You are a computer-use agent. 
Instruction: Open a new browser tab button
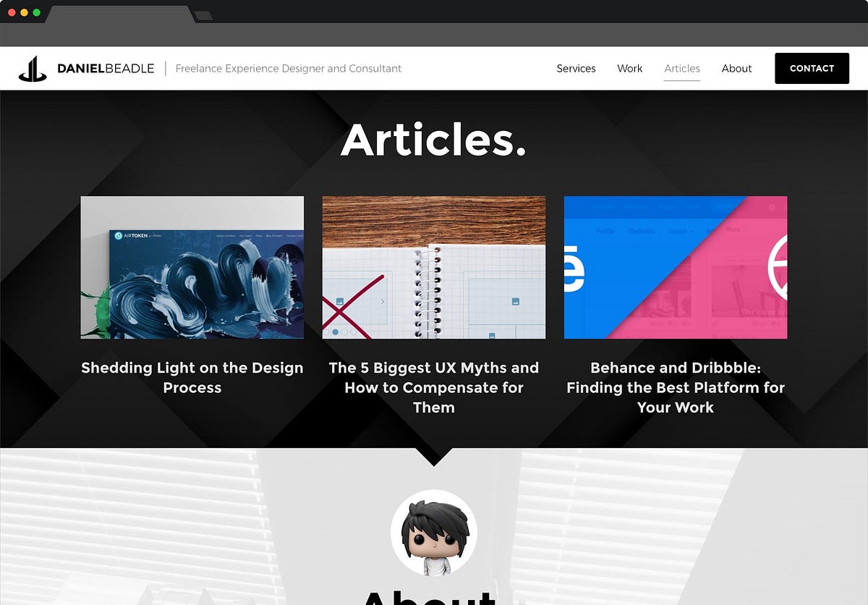click(x=203, y=16)
